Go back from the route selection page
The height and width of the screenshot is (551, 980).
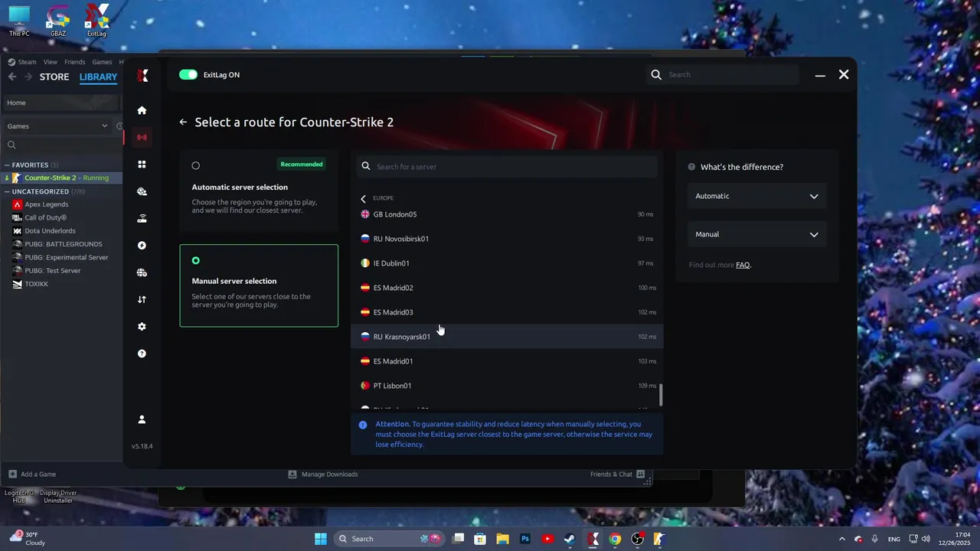tap(183, 122)
